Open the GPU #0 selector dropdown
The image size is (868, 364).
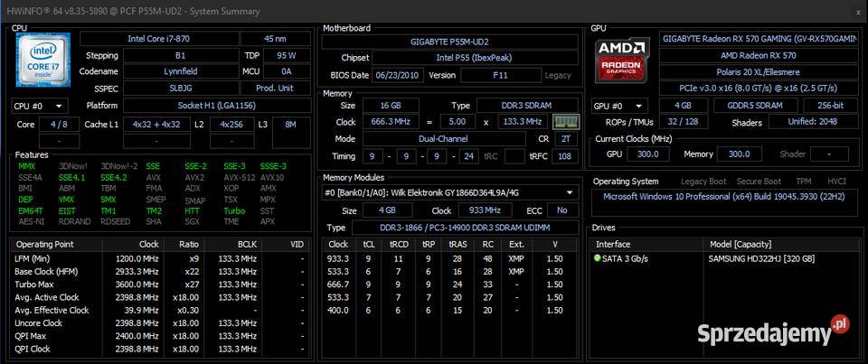(x=619, y=106)
